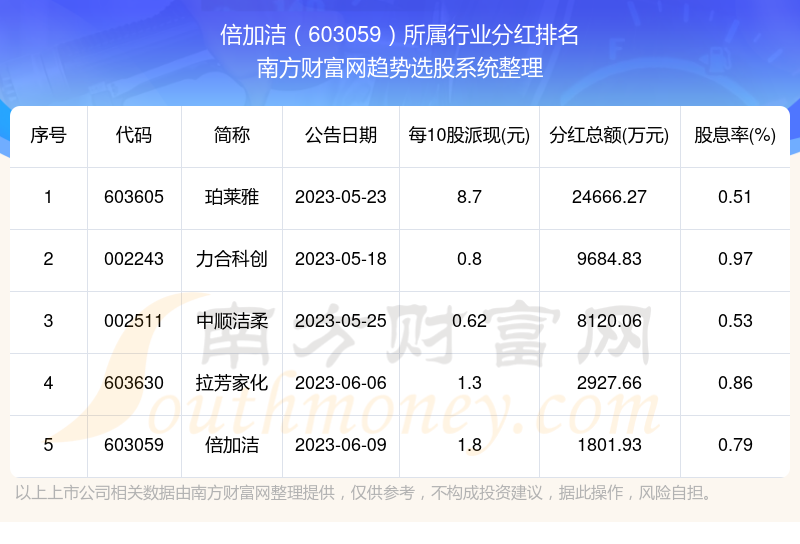This screenshot has height=544, width=800.
Task: Click the 每10股派现(元) column header
Action: click(x=469, y=135)
